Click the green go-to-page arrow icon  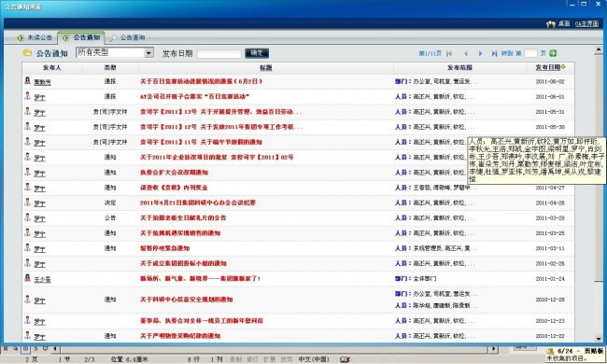[x=553, y=53]
